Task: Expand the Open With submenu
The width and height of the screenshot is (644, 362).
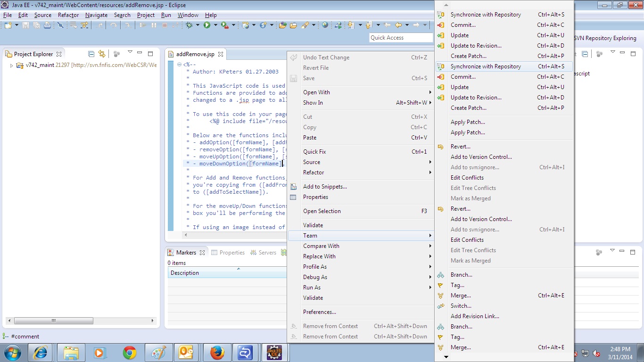Action: tap(360, 92)
